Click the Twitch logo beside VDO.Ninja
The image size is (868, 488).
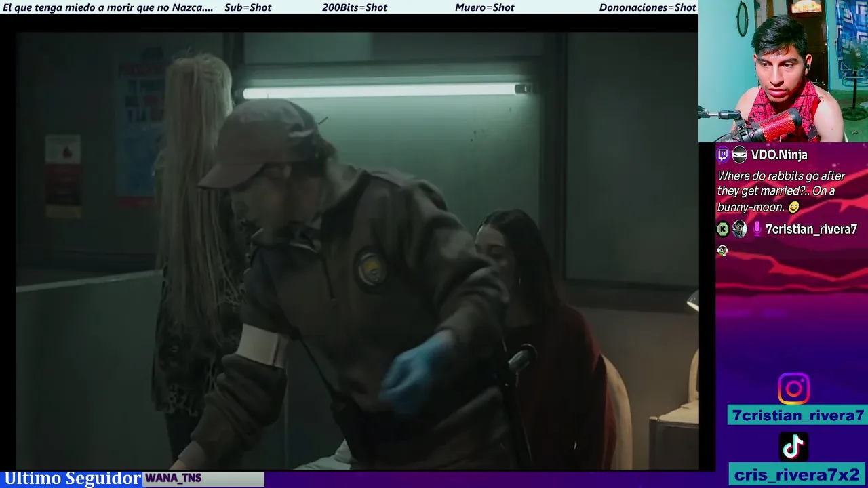[x=723, y=155]
